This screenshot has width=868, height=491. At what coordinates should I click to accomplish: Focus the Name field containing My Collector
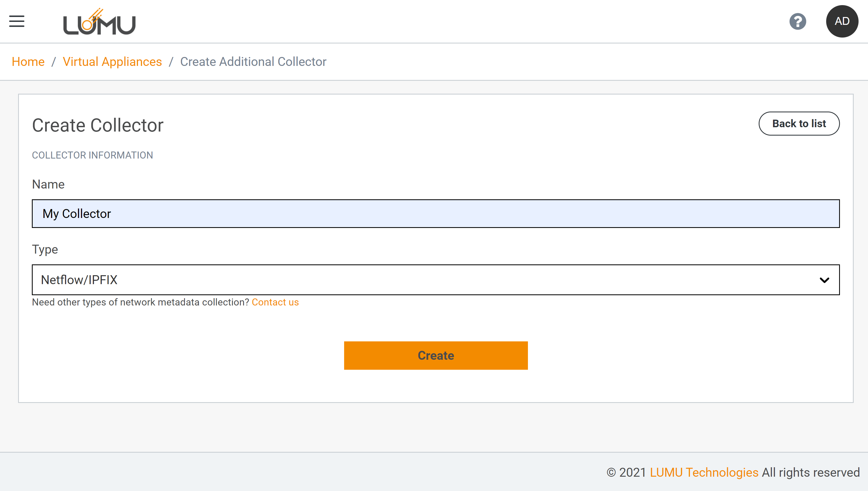coord(435,213)
